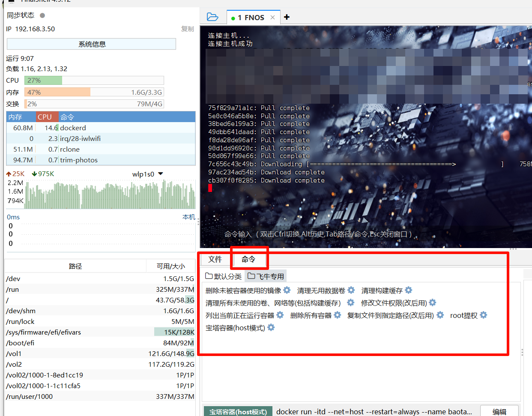
Task: Click the download speed 975K indicator
Action: (43, 174)
